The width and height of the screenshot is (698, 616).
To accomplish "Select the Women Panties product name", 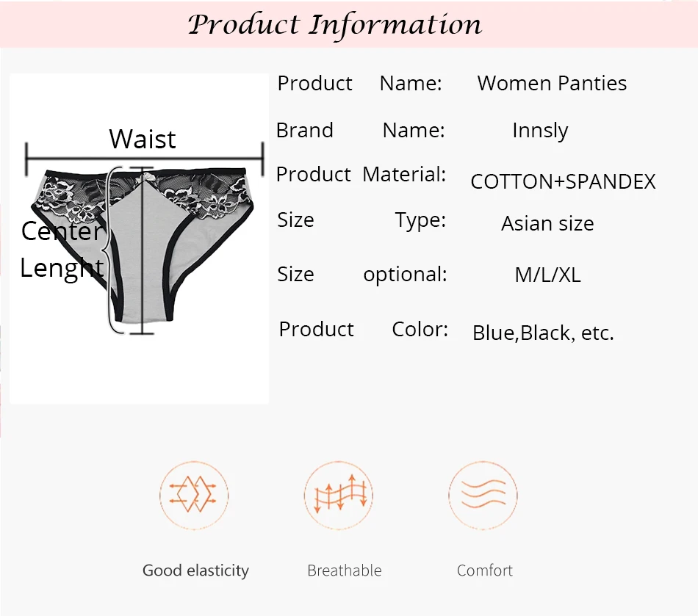I will [x=552, y=83].
